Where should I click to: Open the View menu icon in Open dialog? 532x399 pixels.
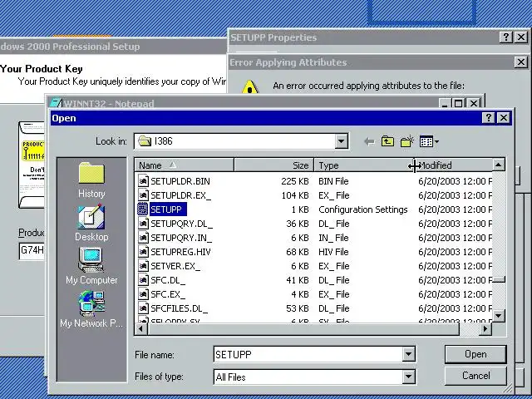coord(429,141)
